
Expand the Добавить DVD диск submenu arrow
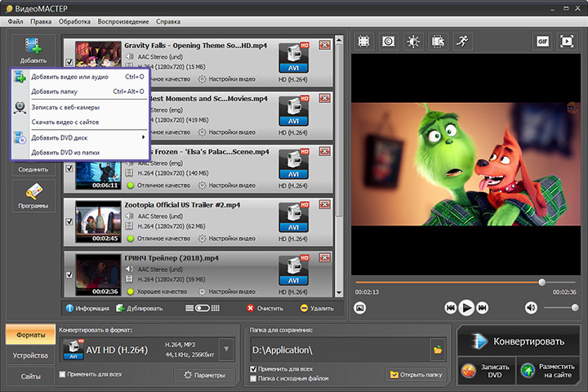[143, 138]
